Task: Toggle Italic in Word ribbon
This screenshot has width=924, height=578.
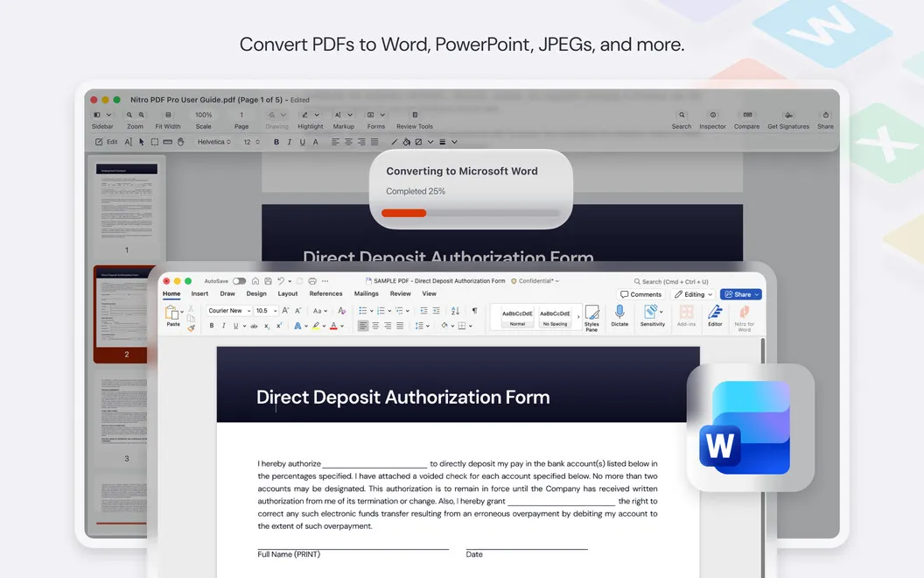Action: pos(223,326)
